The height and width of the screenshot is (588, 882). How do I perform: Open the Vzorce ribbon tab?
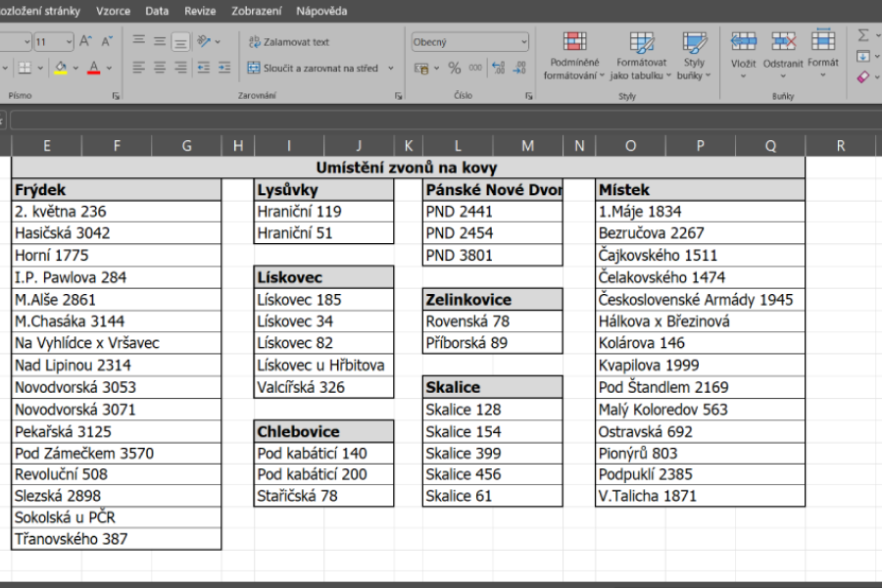(x=113, y=12)
